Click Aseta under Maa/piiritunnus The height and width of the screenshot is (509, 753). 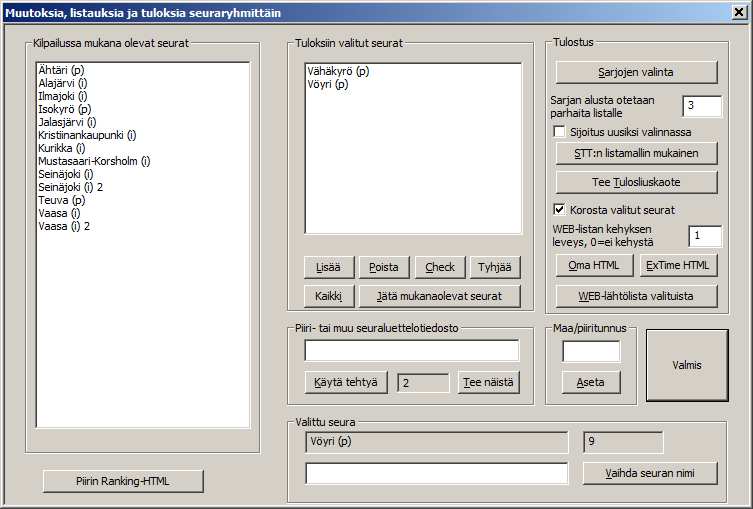tap(591, 383)
